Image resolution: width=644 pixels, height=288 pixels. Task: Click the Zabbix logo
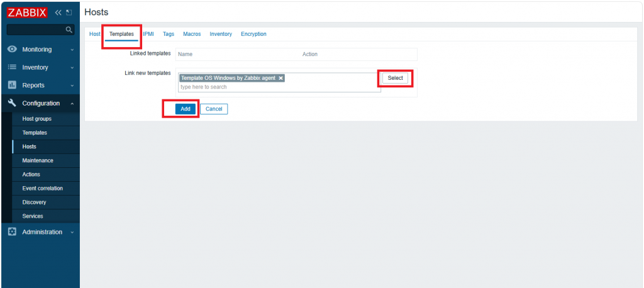point(27,13)
